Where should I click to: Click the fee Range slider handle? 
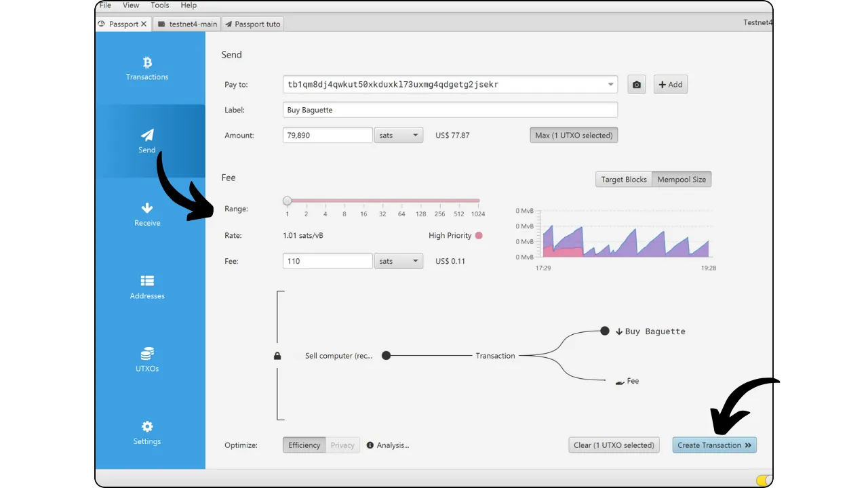point(288,201)
